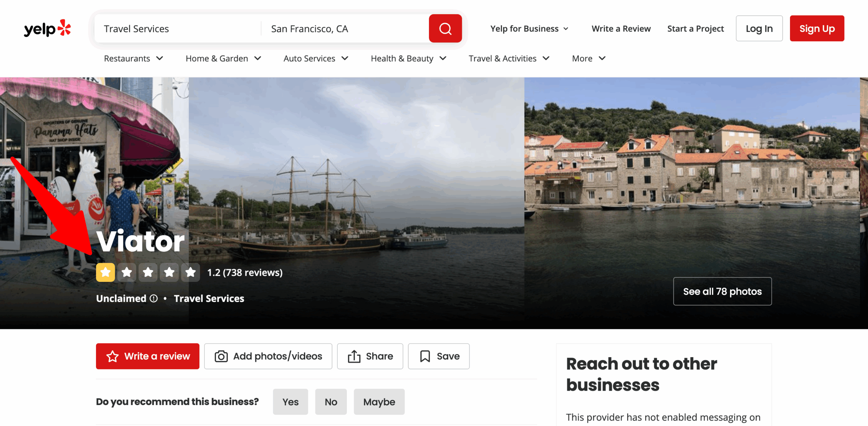Viewport: 868px width, 426px height.
Task: Click the info icon beside Unclaimed
Action: (x=154, y=298)
